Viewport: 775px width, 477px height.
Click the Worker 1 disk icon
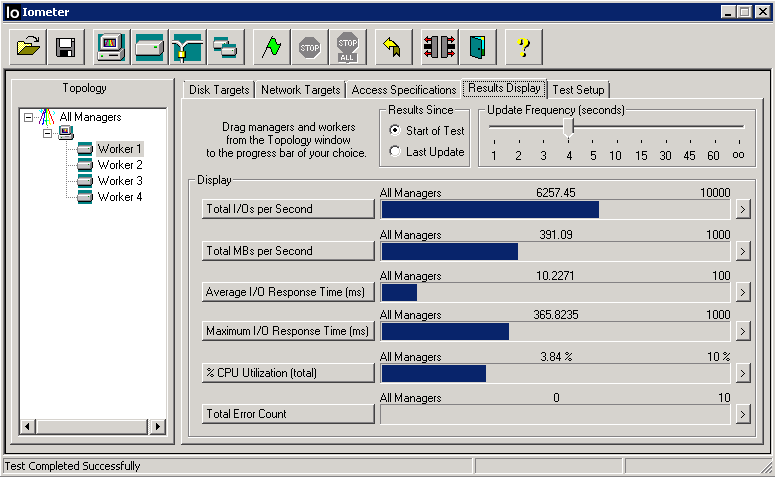point(85,149)
